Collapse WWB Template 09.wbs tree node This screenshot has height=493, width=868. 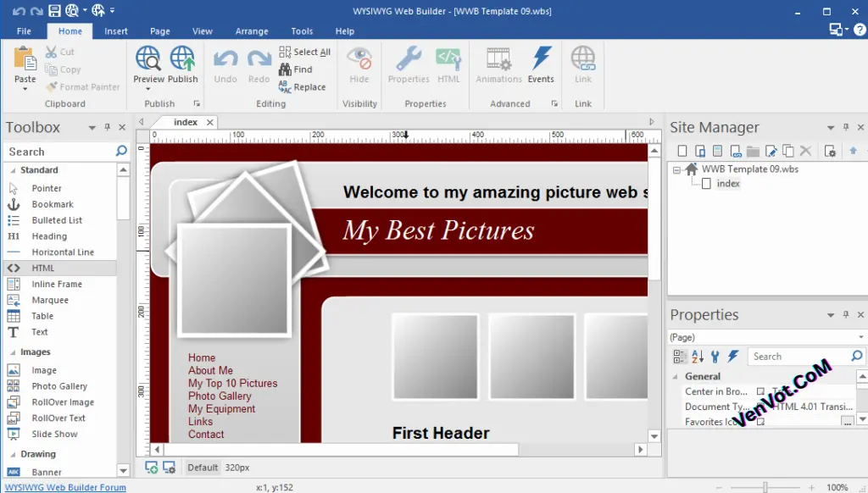[676, 170]
